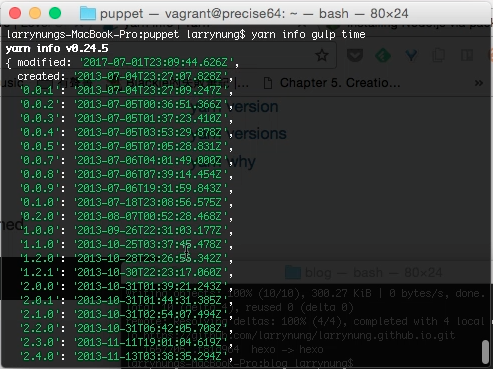Screen dimensions: 493x369
Task: Open the 'yarn version' link in browser
Action: click(234, 107)
